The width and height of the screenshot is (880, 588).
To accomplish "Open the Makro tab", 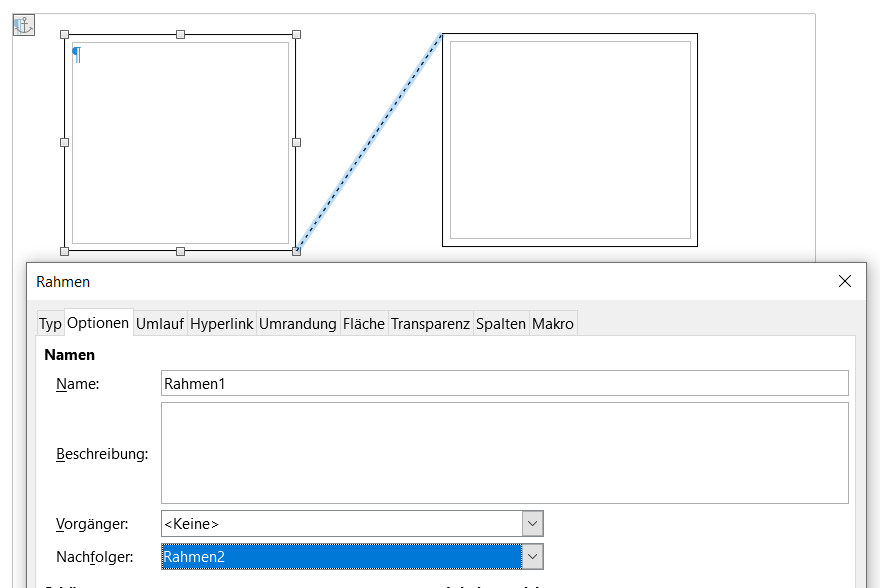I will point(553,324).
